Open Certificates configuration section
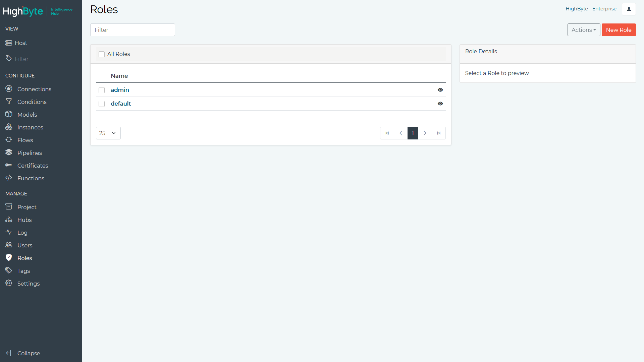The width and height of the screenshot is (644, 362). point(33,165)
